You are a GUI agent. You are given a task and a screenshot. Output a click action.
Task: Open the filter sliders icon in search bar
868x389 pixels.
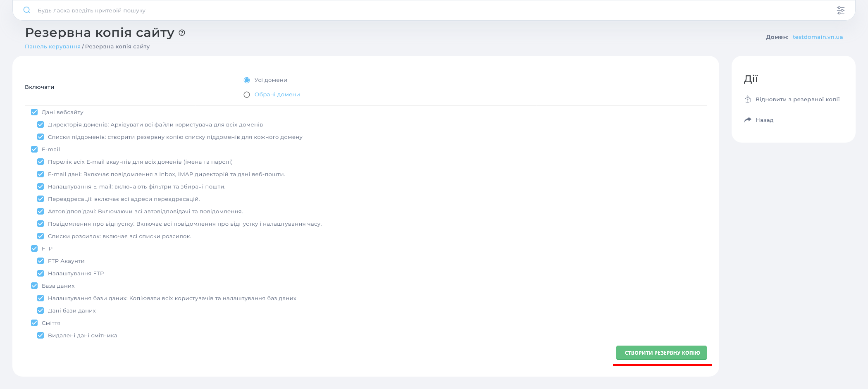coord(841,10)
